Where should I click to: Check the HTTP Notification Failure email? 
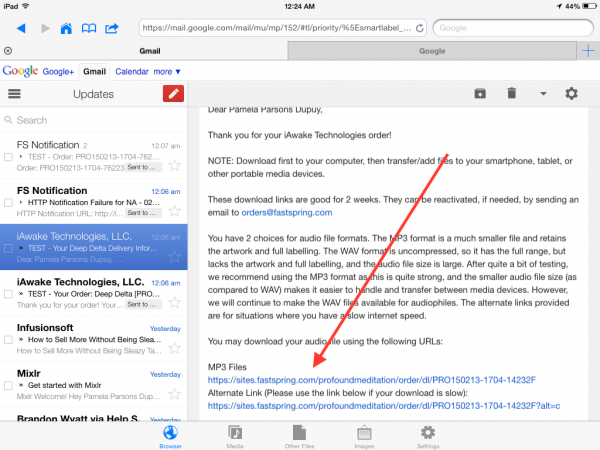pos(8,202)
